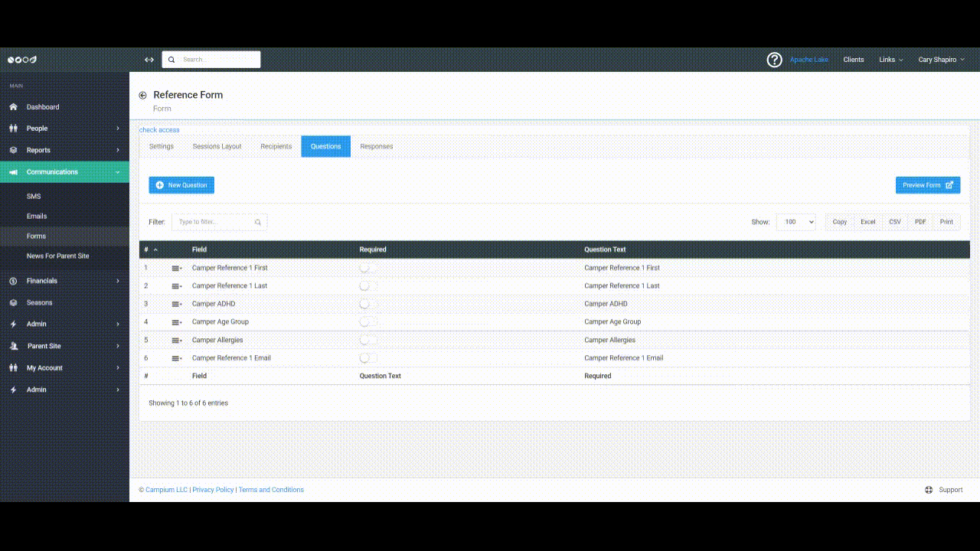Open the Sessions Layout tab
This screenshot has width=980, height=551.
[217, 146]
